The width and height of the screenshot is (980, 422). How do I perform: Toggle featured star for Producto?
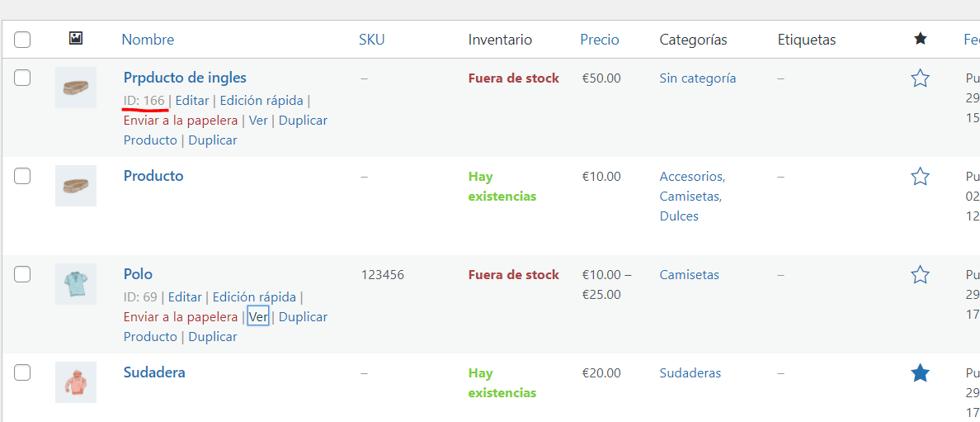(920, 177)
